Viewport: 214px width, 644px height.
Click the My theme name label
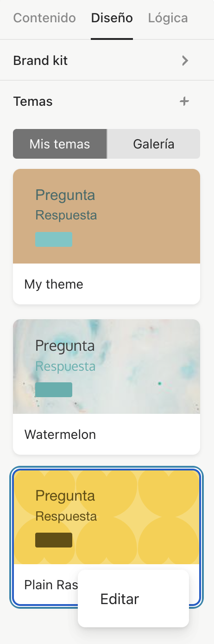(54, 284)
